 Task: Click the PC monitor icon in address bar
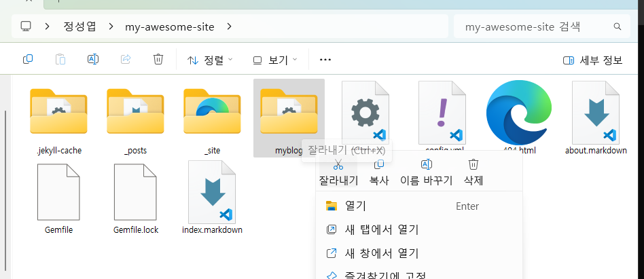26,26
